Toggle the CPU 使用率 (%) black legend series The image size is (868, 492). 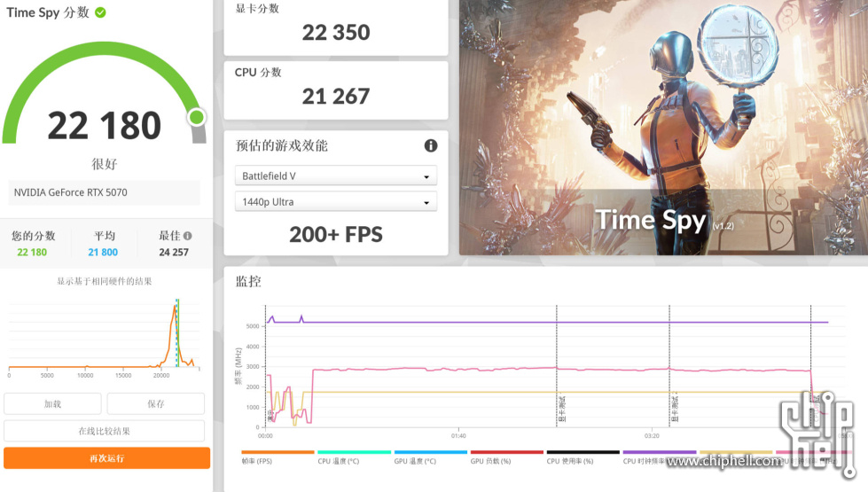tap(583, 457)
